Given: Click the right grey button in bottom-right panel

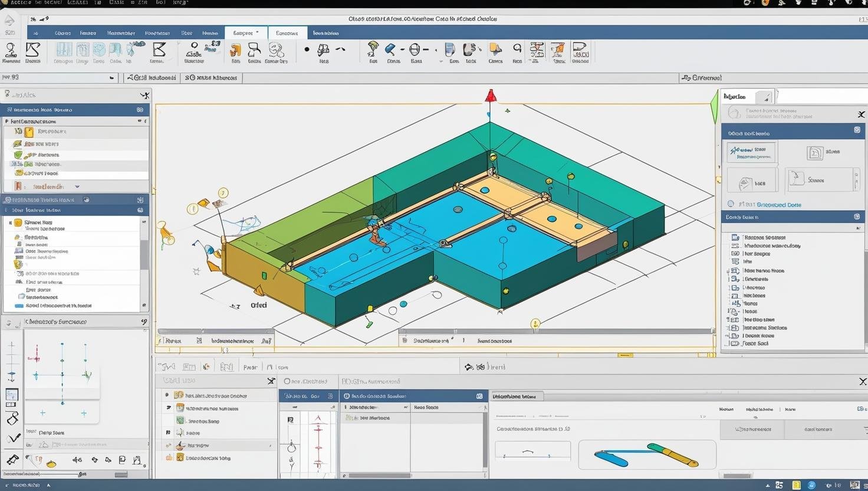Looking at the screenshot, I should 819,429.
